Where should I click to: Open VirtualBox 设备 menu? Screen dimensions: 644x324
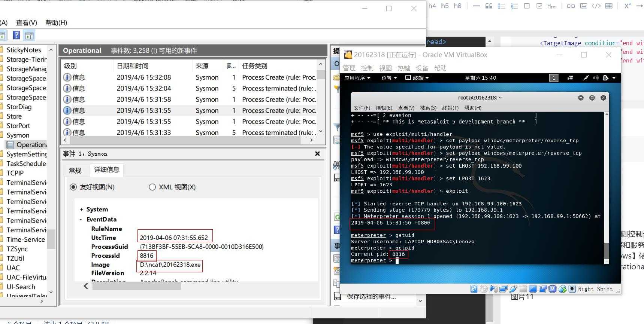coord(422,68)
